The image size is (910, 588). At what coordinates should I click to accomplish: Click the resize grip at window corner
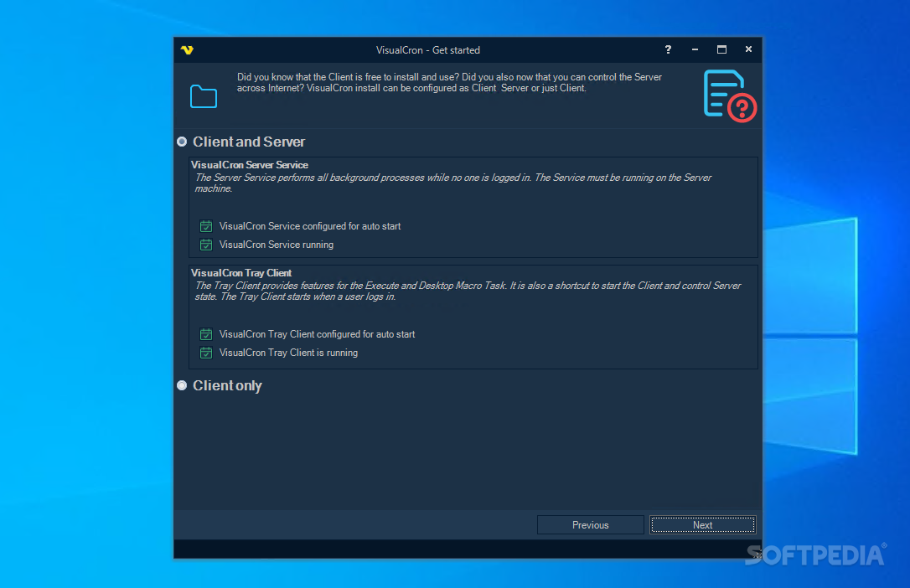(x=757, y=554)
